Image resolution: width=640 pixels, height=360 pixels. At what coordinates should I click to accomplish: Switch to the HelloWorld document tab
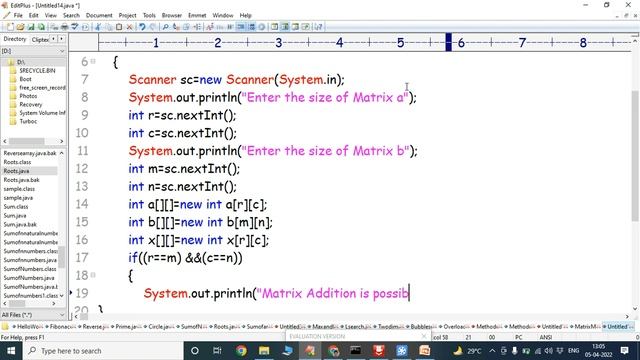point(27,327)
